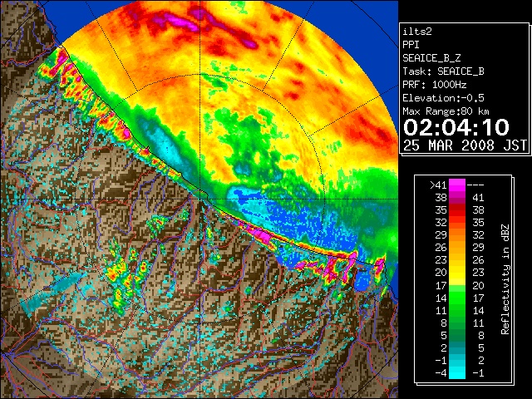
Task: Click the 'SEAICE_B_Z' product name
Action: (431, 58)
